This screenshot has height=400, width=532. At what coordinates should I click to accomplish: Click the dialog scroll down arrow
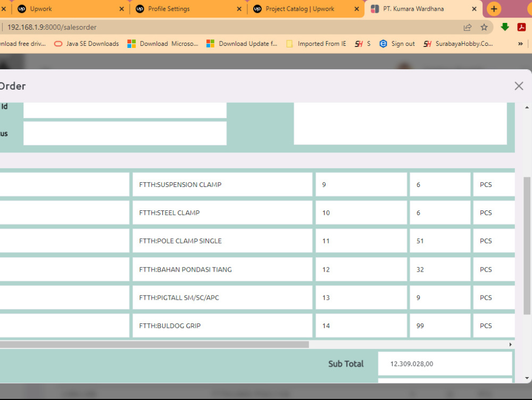click(x=527, y=378)
